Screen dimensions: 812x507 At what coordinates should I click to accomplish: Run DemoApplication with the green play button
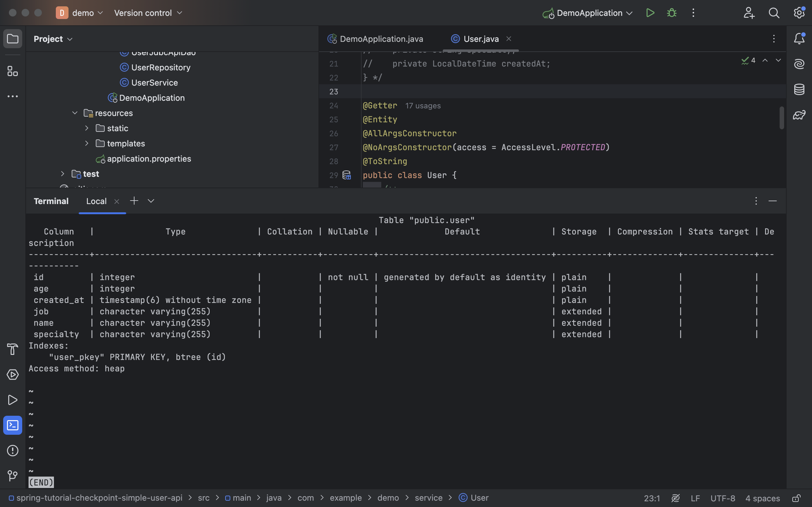pos(650,13)
